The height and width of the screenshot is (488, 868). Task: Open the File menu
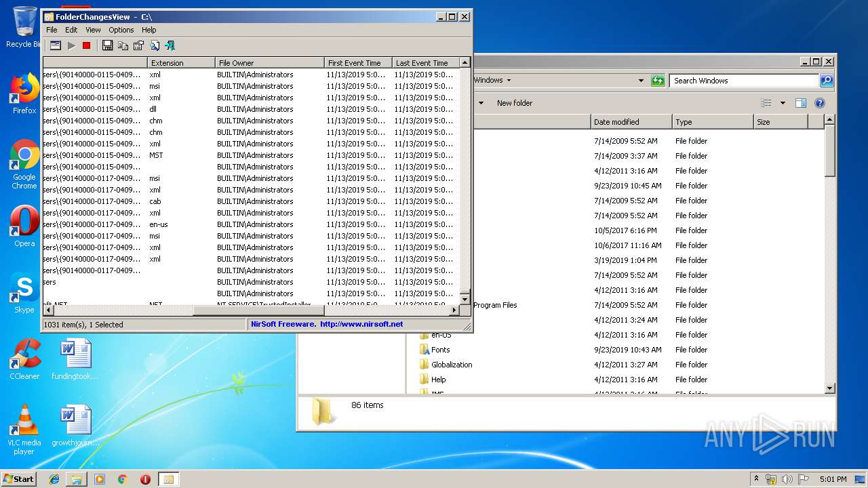click(x=52, y=30)
